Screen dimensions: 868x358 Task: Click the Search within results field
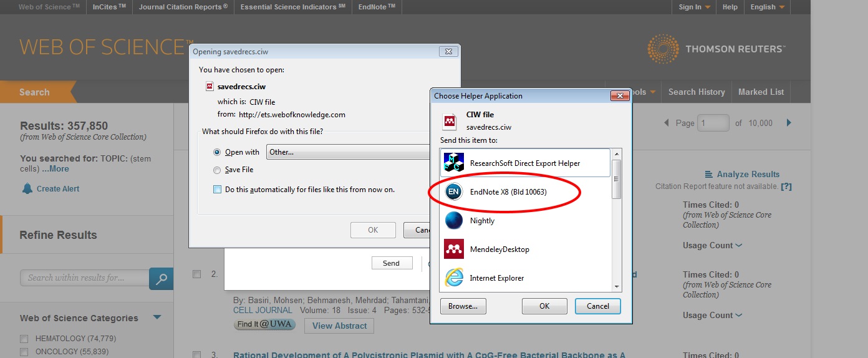[x=85, y=278]
